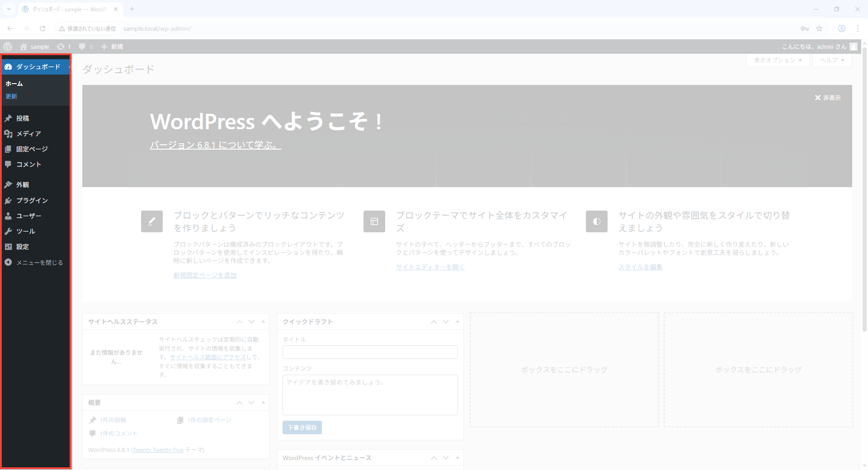Click the admin avatar thumbnail

coord(854,47)
